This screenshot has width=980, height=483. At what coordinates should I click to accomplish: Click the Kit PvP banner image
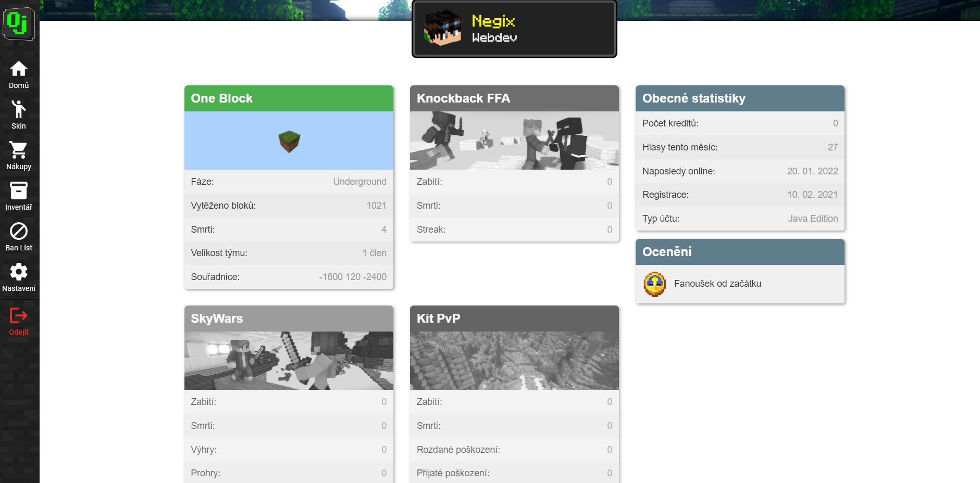514,361
